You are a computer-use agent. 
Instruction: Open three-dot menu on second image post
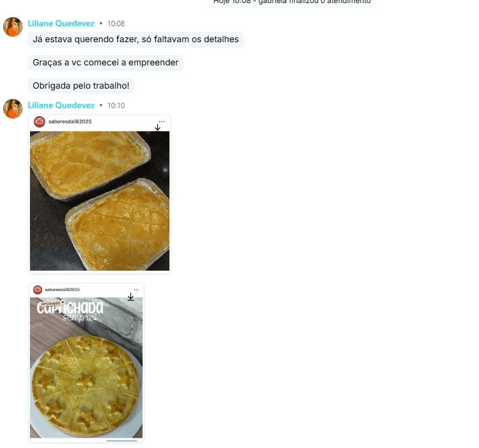click(136, 290)
